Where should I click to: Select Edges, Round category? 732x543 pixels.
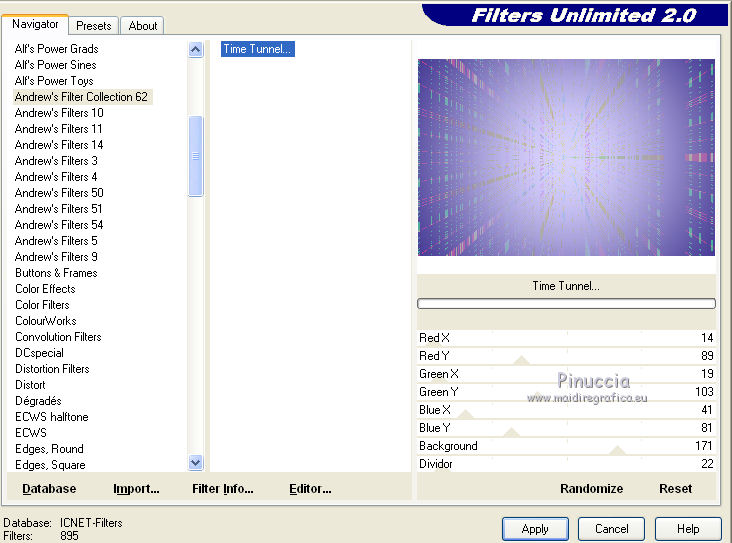[x=49, y=449]
